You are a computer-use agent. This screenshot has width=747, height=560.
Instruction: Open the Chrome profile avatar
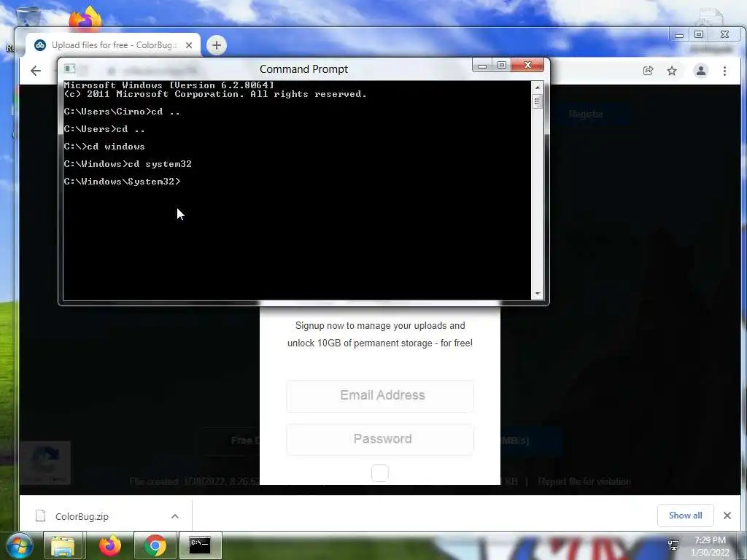click(x=701, y=71)
